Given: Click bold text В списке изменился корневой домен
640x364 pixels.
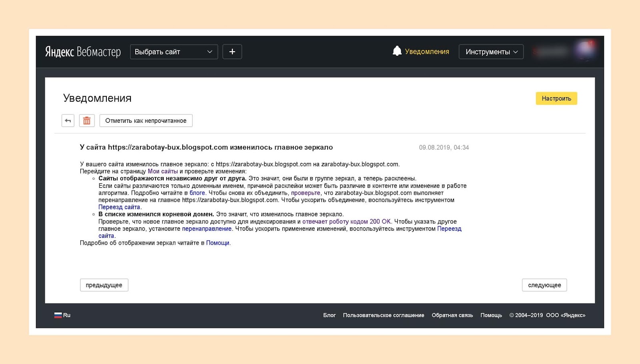Looking at the screenshot, I should coord(156,214).
